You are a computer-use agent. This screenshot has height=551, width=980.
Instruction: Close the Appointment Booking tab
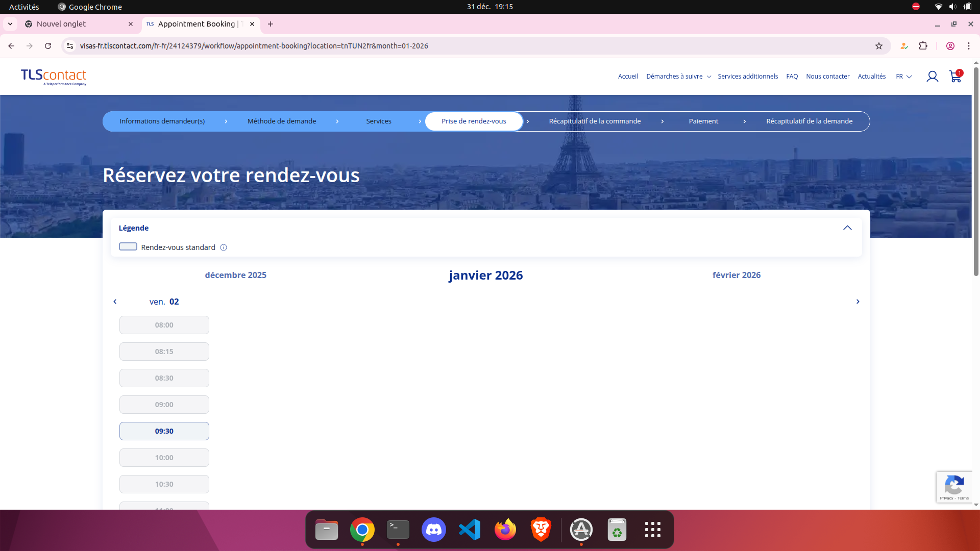click(x=252, y=24)
